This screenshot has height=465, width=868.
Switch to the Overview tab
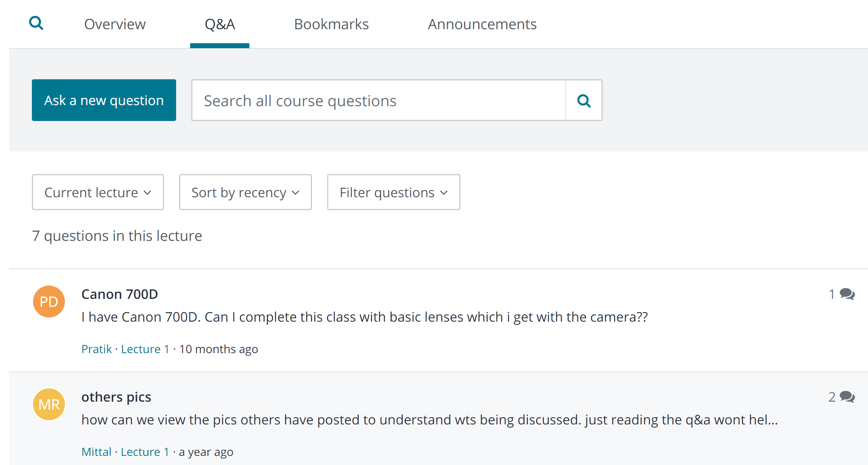tap(115, 24)
